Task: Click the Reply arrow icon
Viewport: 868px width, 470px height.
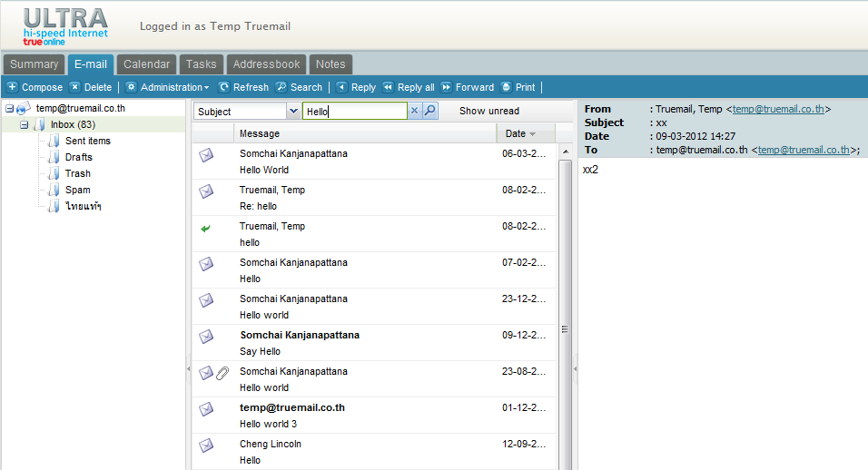Action: point(342,87)
